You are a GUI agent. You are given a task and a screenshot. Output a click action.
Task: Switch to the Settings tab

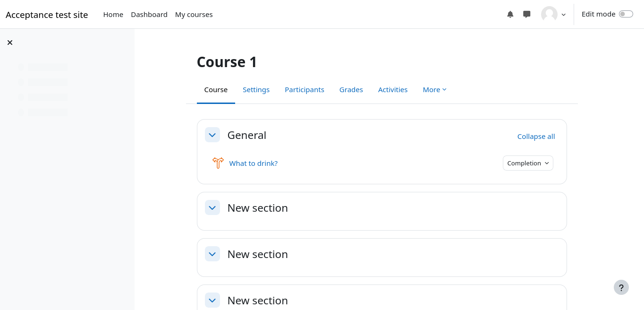tap(256, 90)
